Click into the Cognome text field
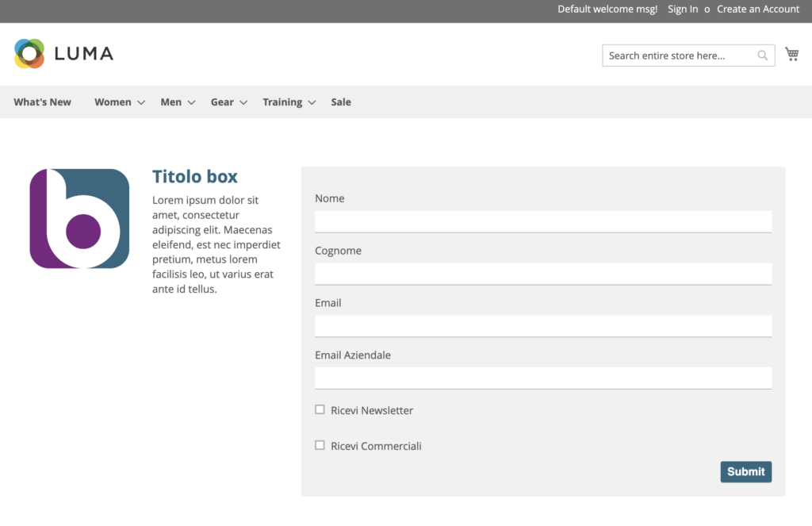 542,274
